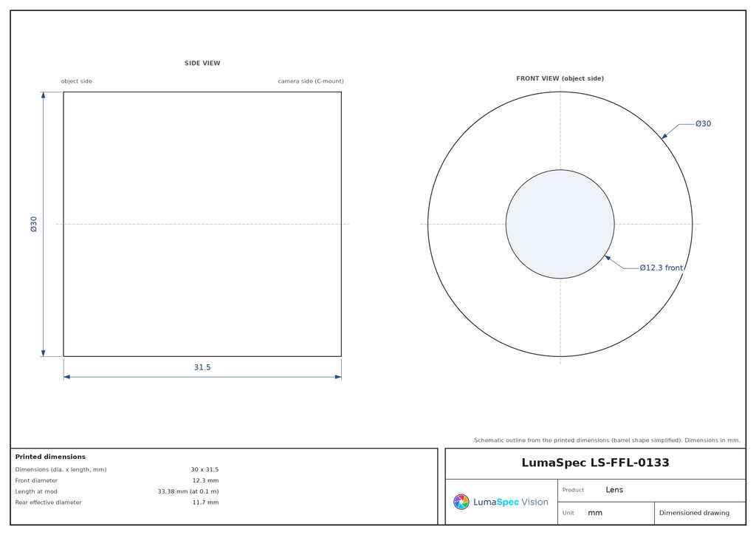Click the 'Rear effective diameter' row label
The height and width of the screenshot is (535, 756).
click(x=48, y=502)
